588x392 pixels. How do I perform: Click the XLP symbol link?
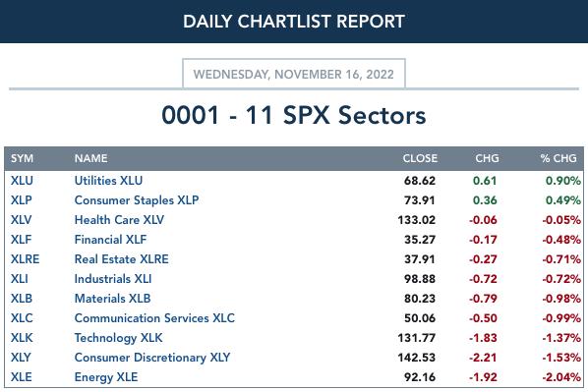[21, 200]
